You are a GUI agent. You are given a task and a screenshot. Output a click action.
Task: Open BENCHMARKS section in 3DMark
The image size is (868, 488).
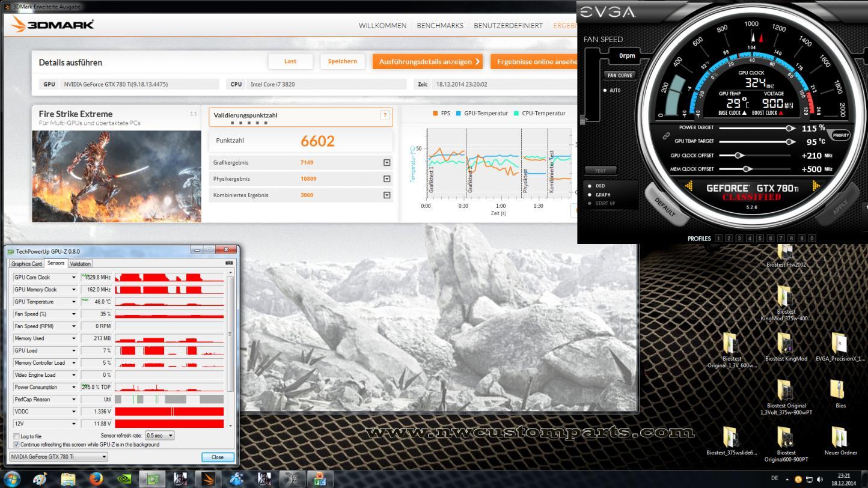click(440, 26)
